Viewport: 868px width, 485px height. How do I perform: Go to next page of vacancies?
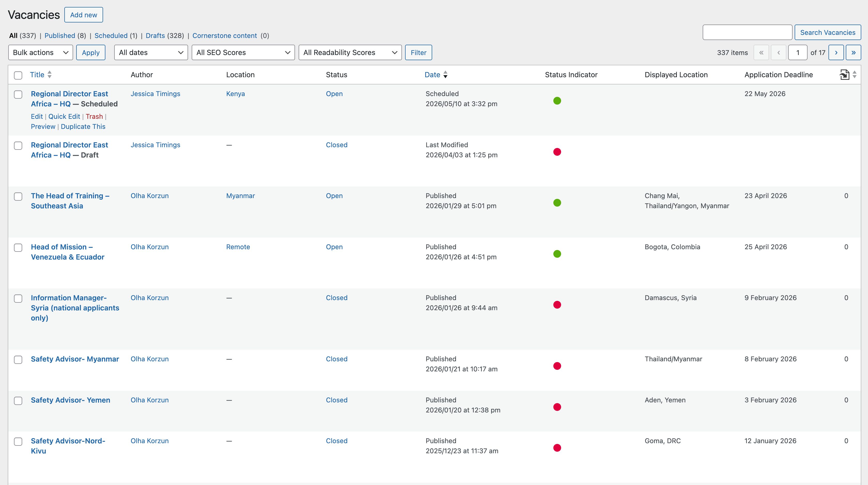[836, 52]
